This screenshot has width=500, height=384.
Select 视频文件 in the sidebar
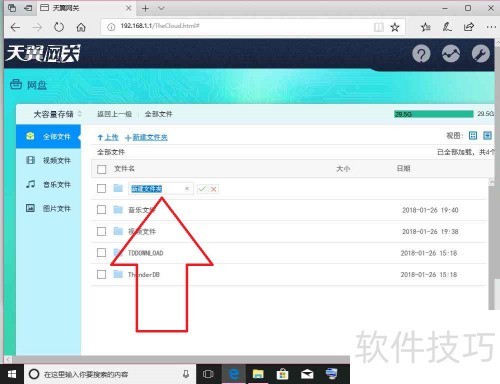pos(49,160)
